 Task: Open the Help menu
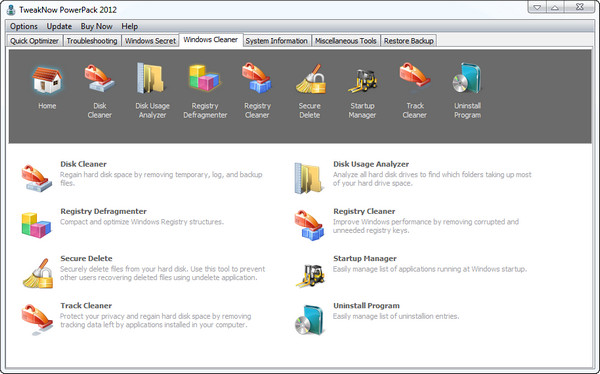(x=130, y=26)
